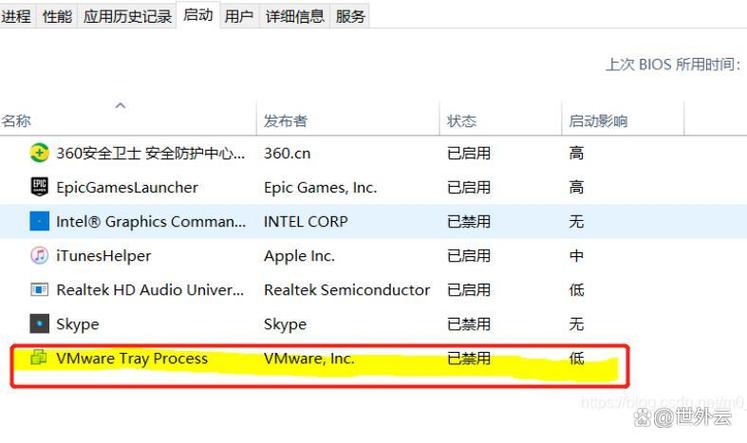The image size is (747, 443).
Task: Click the Intel Graphics Command icon
Action: tap(39, 221)
